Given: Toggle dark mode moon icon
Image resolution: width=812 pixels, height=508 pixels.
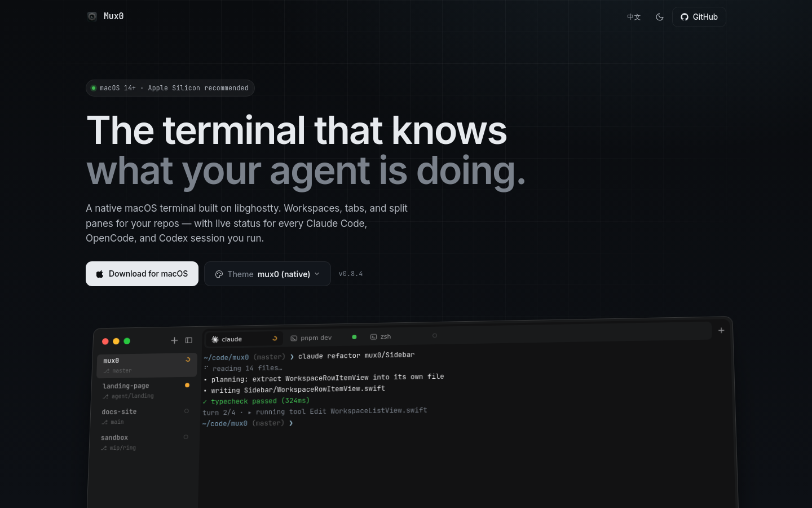Looking at the screenshot, I should click(x=660, y=17).
